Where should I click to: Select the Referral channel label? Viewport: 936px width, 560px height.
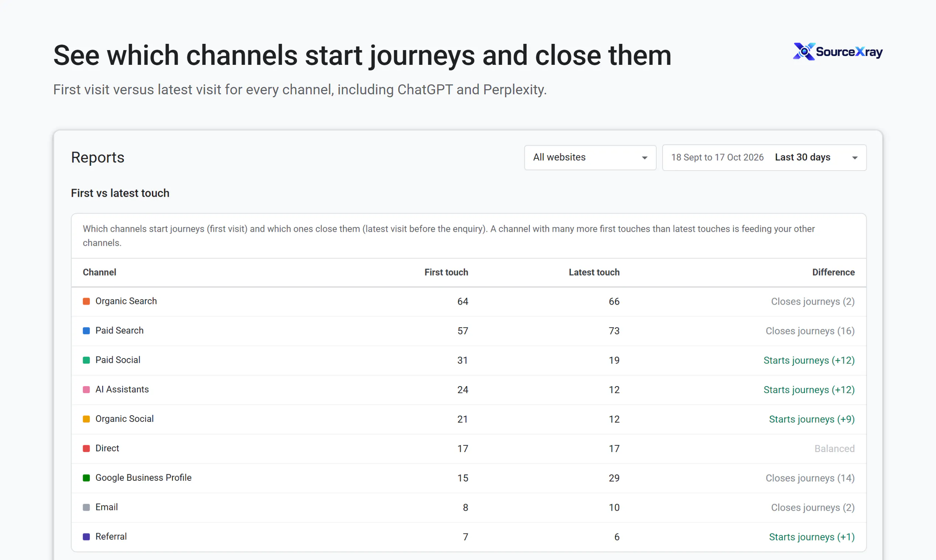pyautogui.click(x=111, y=536)
